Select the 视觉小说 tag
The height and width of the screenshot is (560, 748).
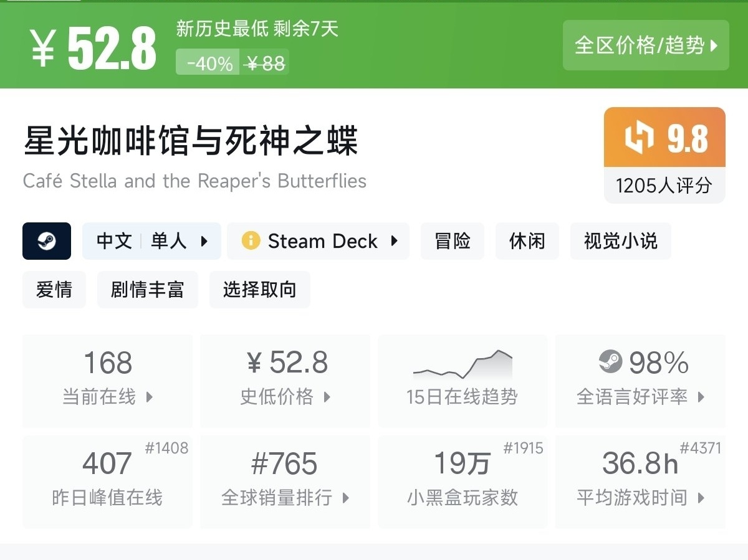pos(620,241)
